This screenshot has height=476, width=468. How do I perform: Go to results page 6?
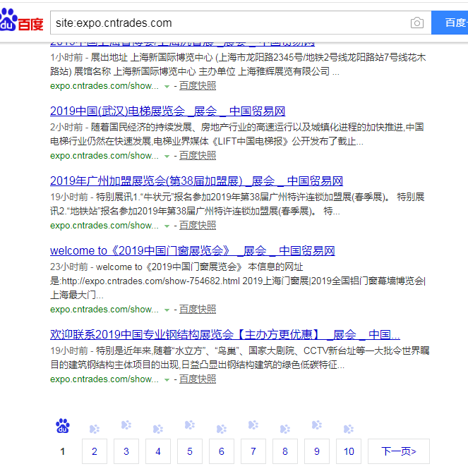(222, 451)
